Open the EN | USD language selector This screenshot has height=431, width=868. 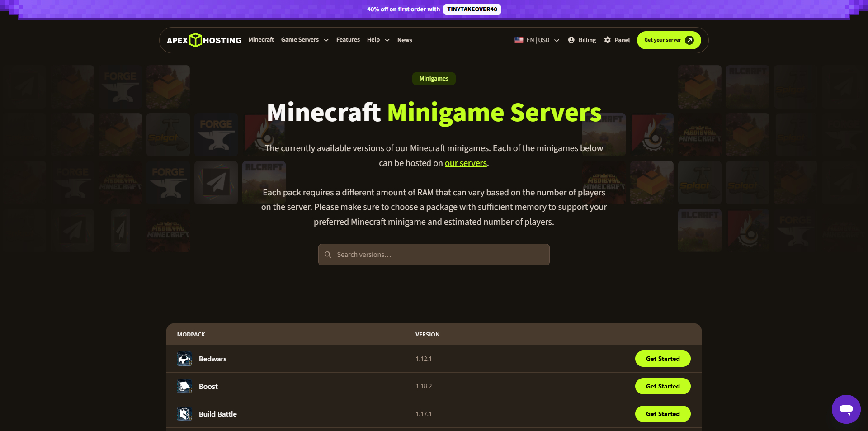pyautogui.click(x=537, y=40)
